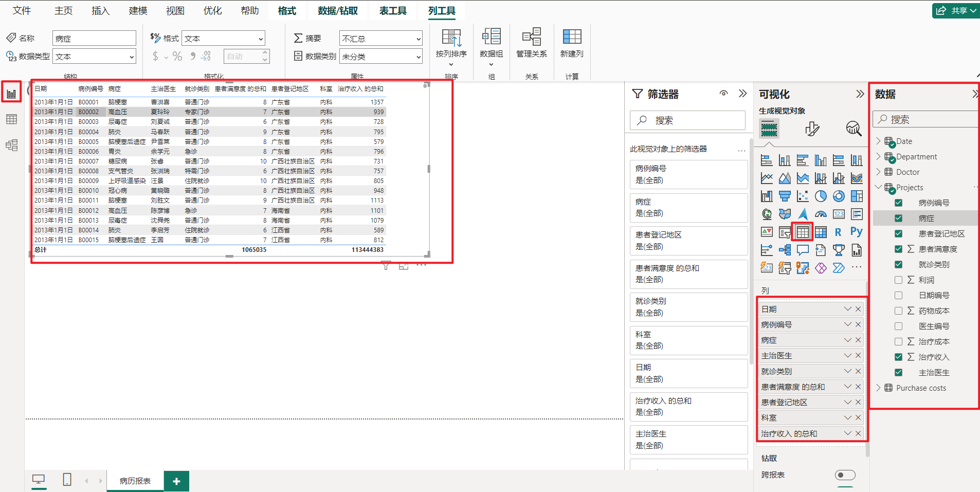
Task: Collapse the 筛选器 pane
Action: point(742,93)
